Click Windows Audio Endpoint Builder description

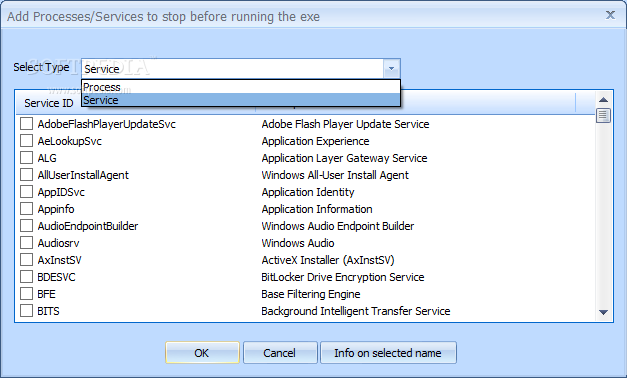tap(338, 226)
